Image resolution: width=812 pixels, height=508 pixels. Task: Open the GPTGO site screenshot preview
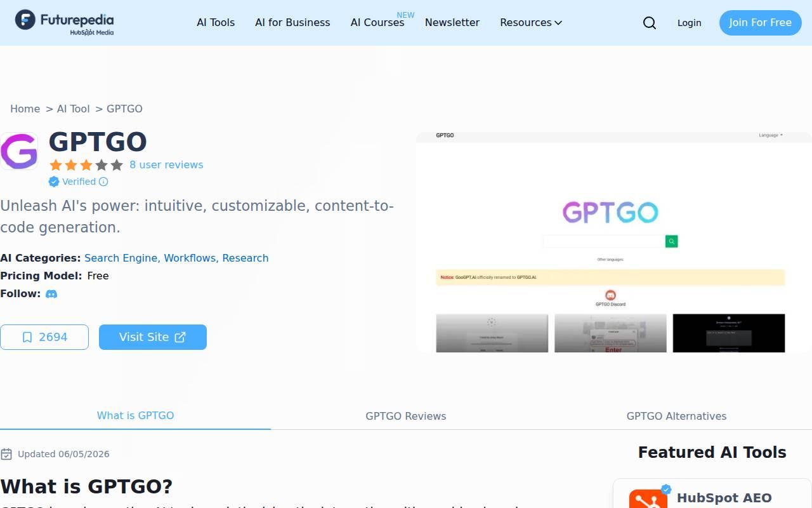coord(614,242)
